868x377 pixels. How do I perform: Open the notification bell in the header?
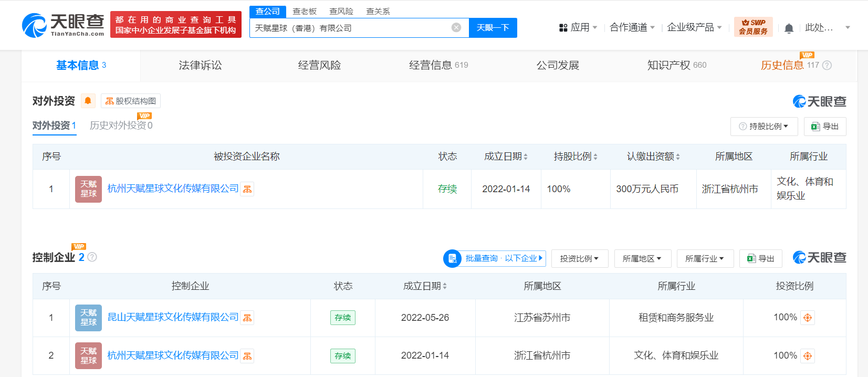[x=789, y=28]
